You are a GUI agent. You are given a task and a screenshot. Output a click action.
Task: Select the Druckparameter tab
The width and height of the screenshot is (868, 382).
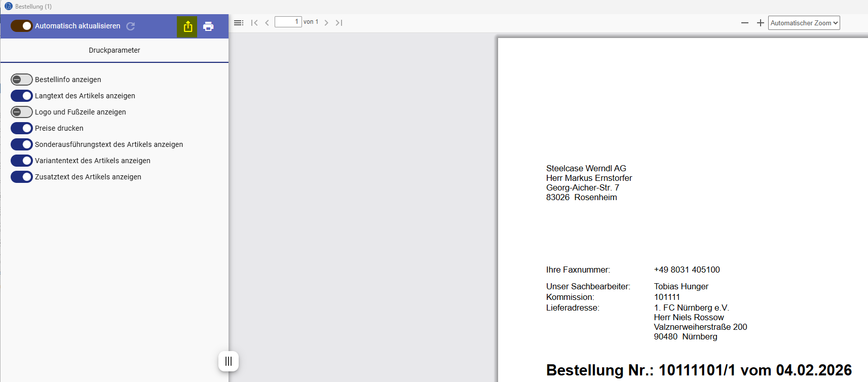115,50
